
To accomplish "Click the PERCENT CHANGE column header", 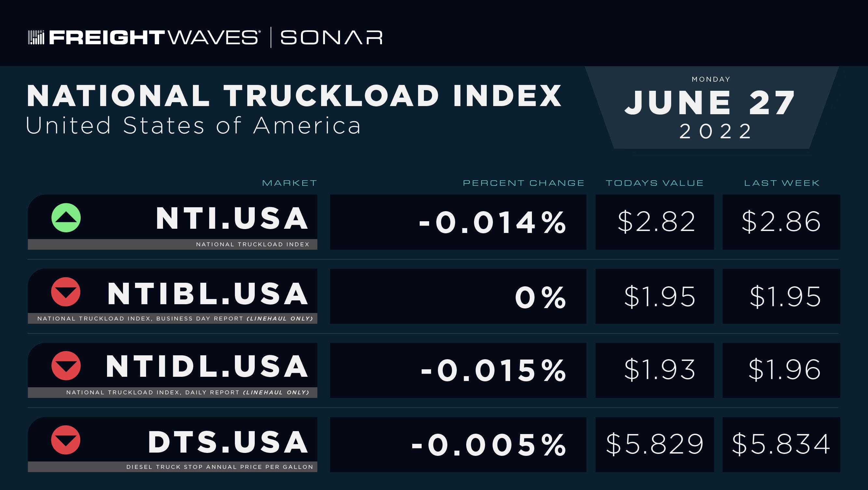I will 524,183.
